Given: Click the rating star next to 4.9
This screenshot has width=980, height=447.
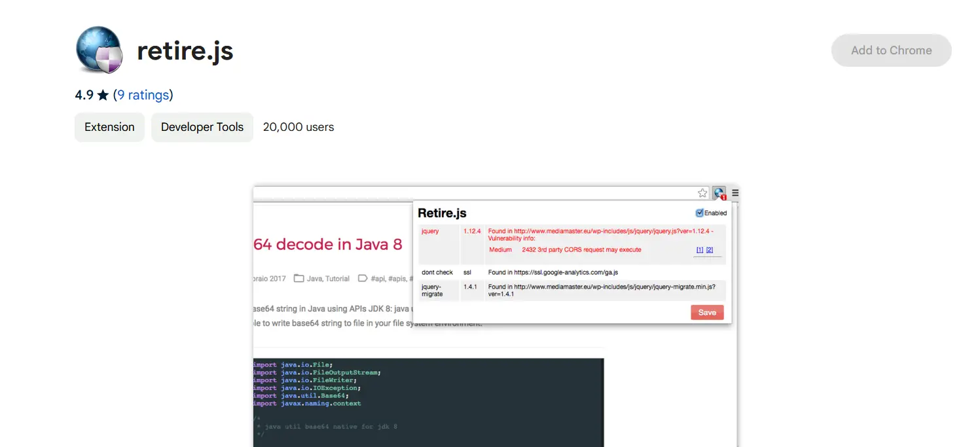Looking at the screenshot, I should [103, 96].
